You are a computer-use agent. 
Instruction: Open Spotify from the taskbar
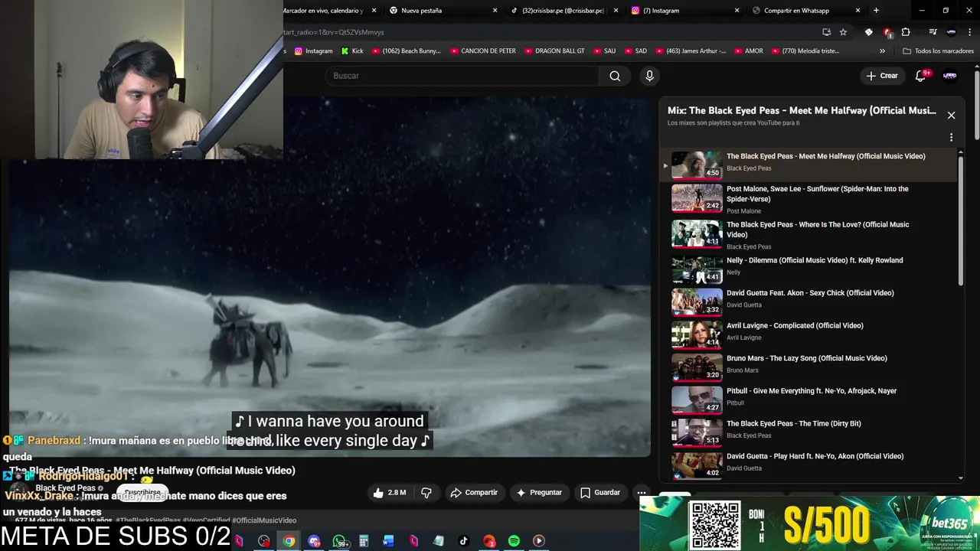514,541
